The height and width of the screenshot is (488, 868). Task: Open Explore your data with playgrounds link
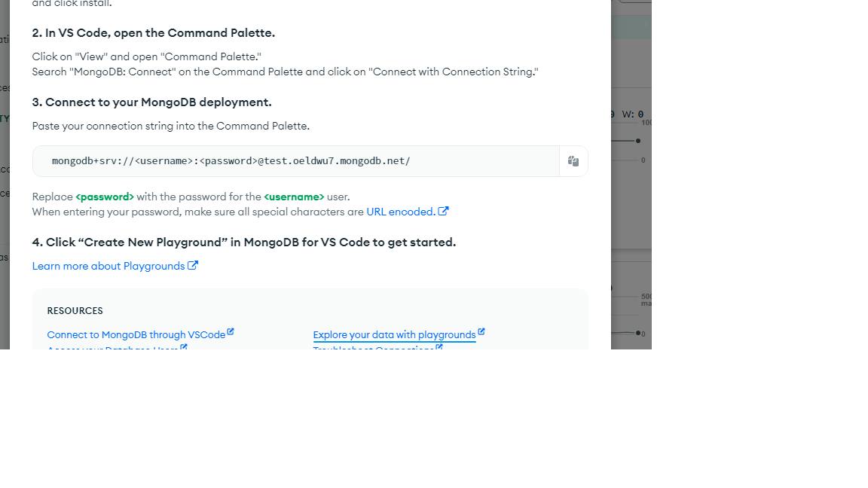[x=394, y=334]
